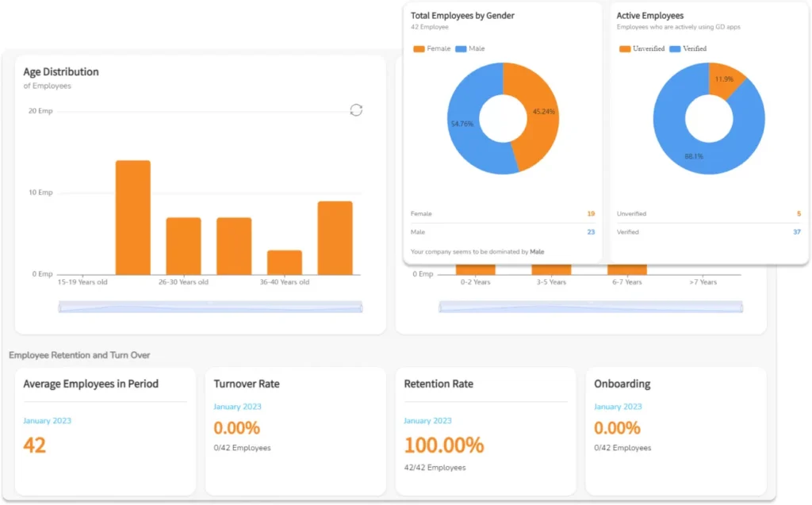The height and width of the screenshot is (505, 812).
Task: Click the scrollbar under the tenure bar chart
Action: click(x=589, y=305)
